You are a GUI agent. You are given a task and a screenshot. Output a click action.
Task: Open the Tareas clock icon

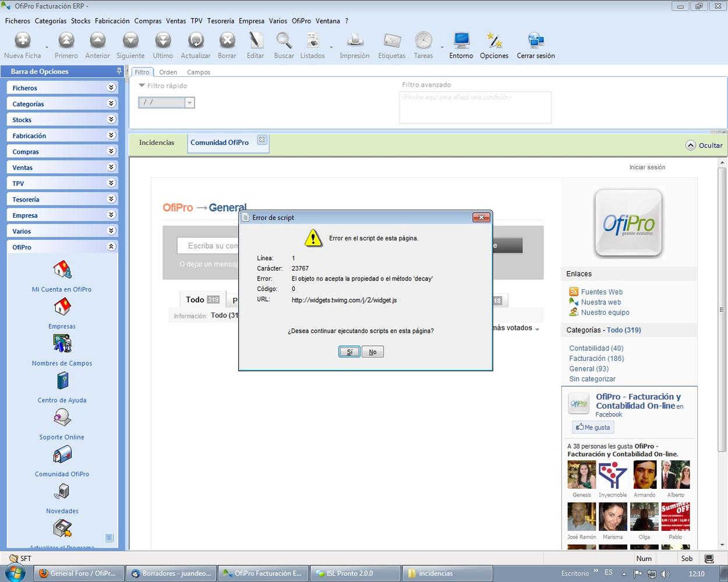point(423,40)
